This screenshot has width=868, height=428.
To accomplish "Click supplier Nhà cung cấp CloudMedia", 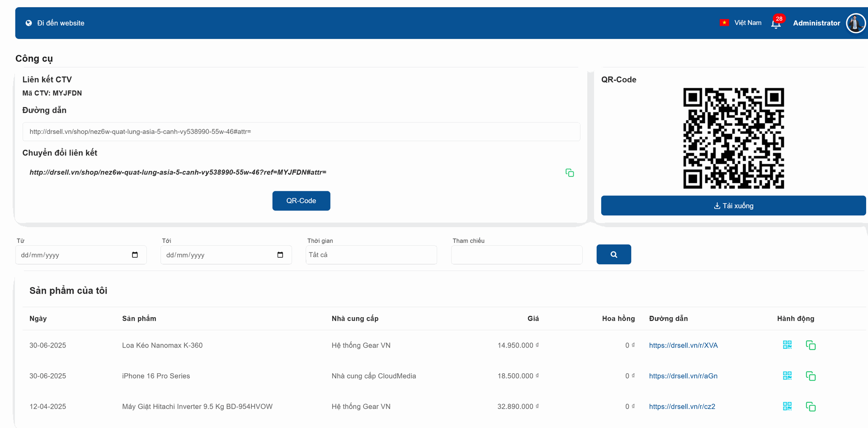I will pos(374,376).
